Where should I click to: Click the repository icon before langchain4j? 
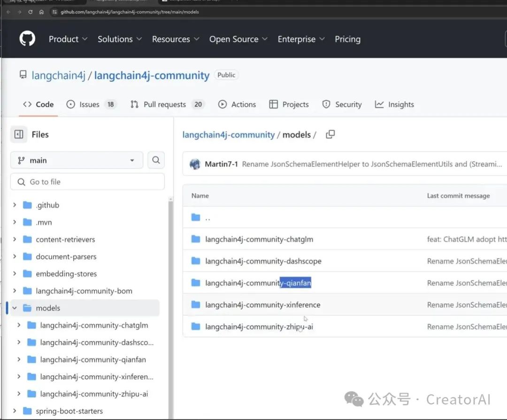pyautogui.click(x=23, y=75)
